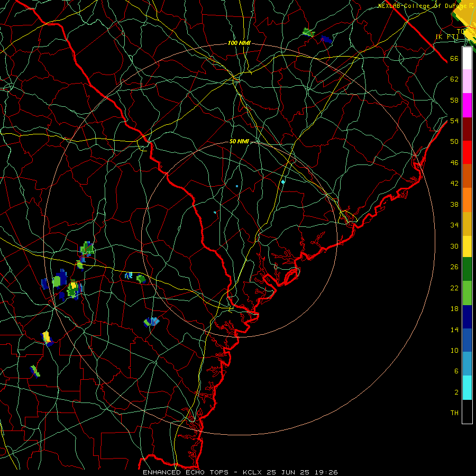Click the dark green legend swatch
This screenshot has width=476, height=476.
click(467, 269)
